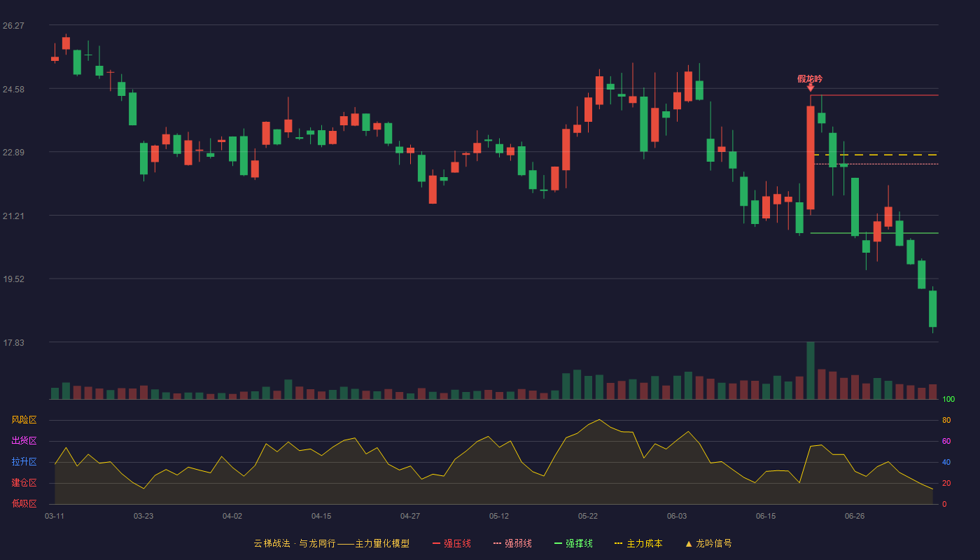Click the 19.52 price axis label
The height and width of the screenshot is (560, 980).
click(x=13, y=279)
